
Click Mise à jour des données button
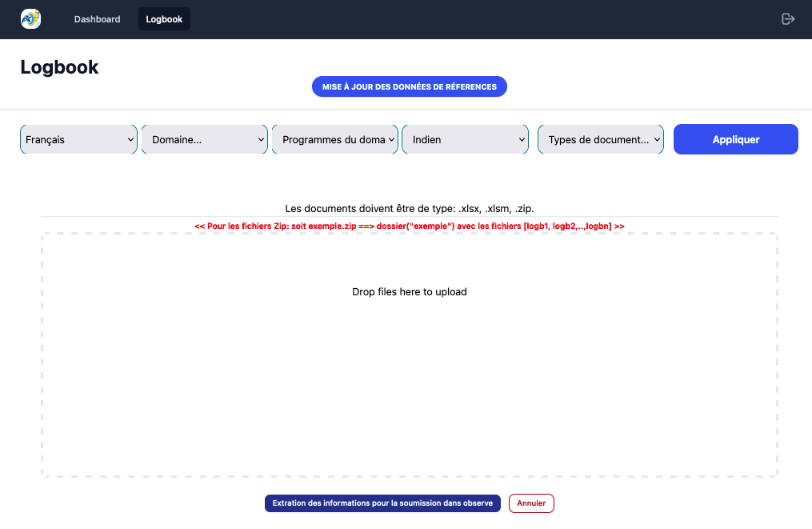pos(409,86)
